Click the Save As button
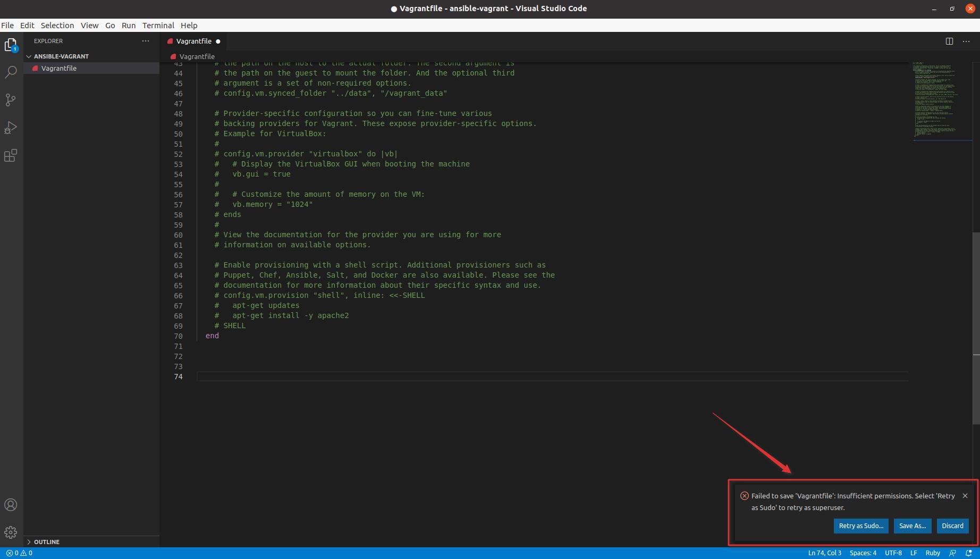The image size is (980, 559). click(x=912, y=525)
